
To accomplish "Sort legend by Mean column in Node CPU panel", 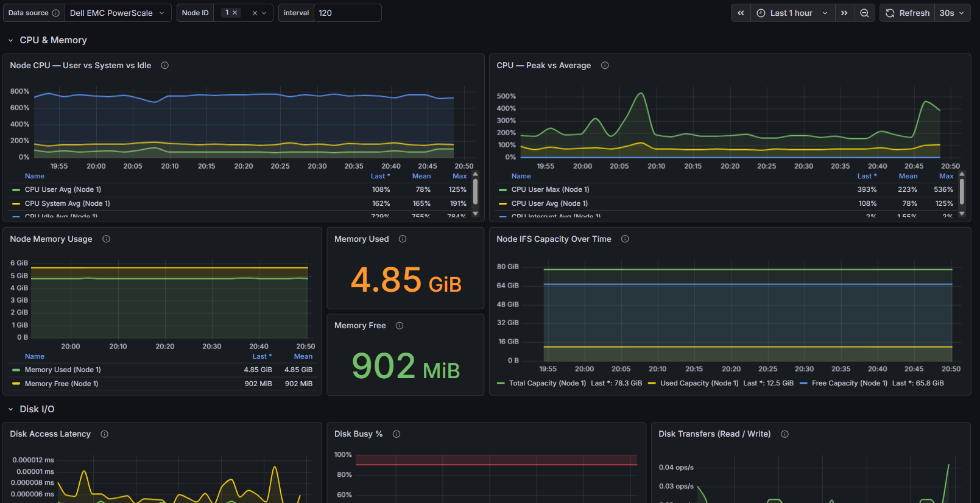I will [421, 176].
